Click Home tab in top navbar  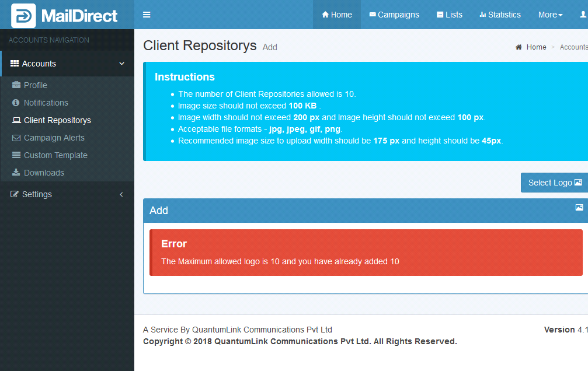tap(337, 15)
